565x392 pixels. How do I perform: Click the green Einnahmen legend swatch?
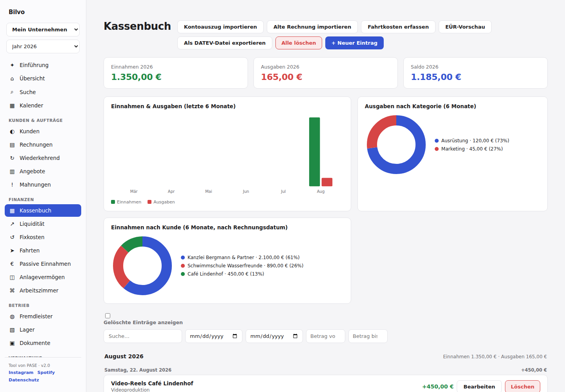point(113,202)
